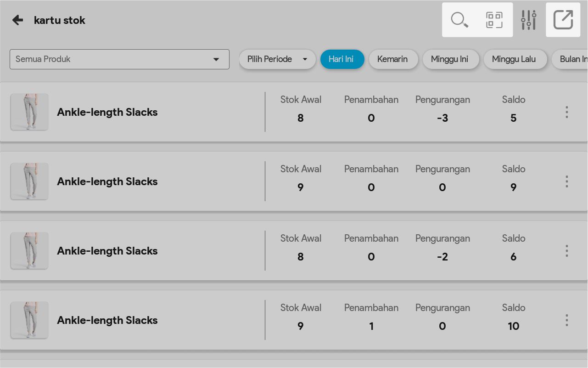Select the Hari Ini filter chip
This screenshot has width=588, height=368.
(342, 59)
